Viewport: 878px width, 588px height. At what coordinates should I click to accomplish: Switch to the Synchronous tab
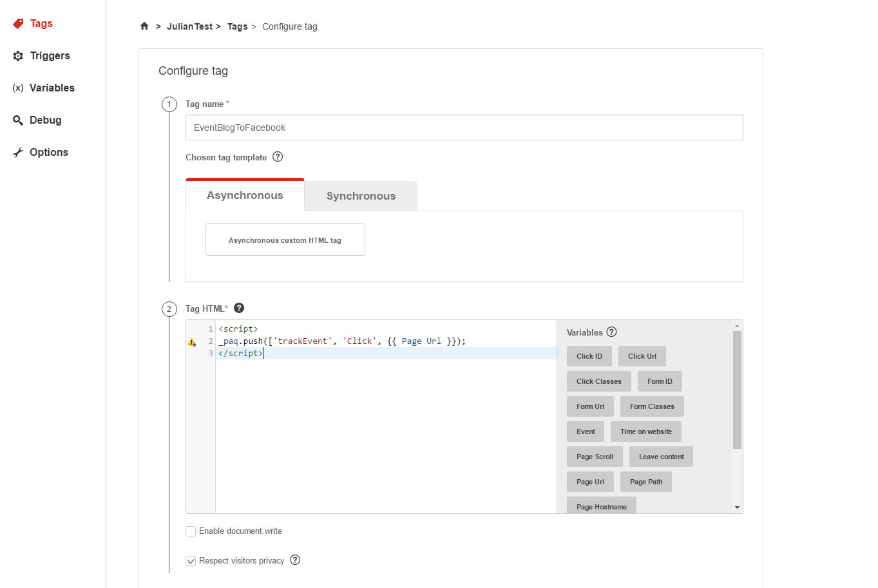click(x=361, y=196)
